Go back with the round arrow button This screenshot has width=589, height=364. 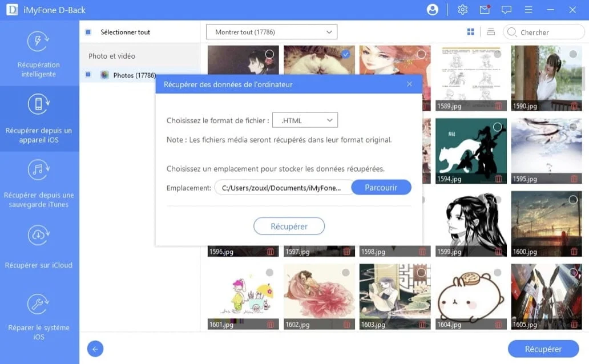pyautogui.click(x=95, y=349)
